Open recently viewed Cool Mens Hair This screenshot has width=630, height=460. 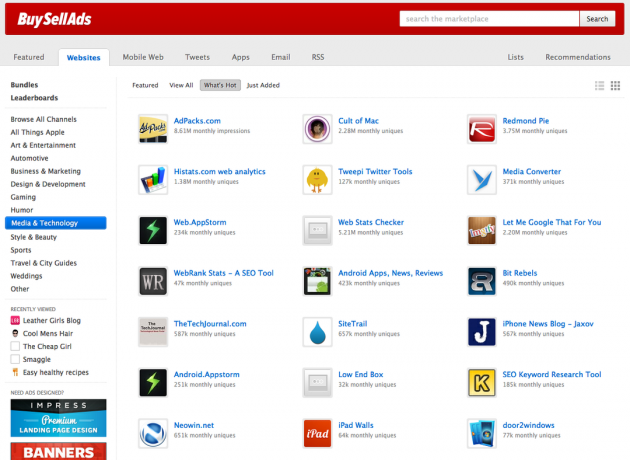pos(48,333)
